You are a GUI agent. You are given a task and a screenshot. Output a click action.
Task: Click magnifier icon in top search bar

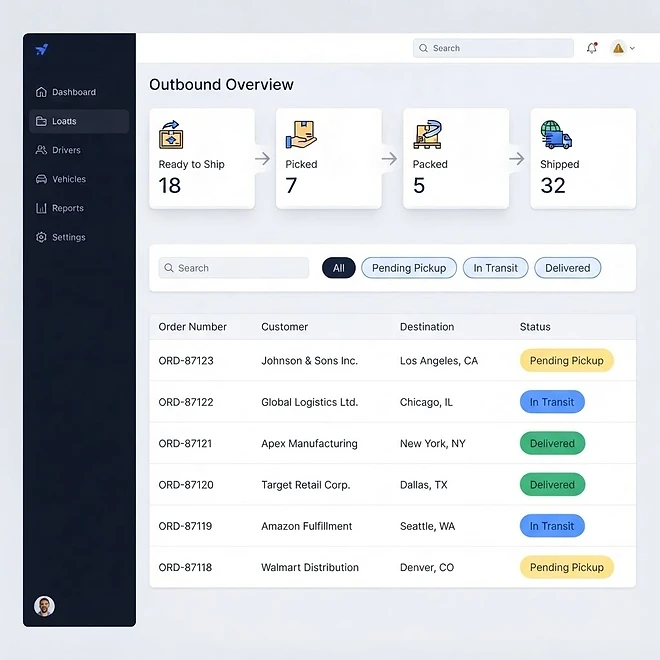[423, 48]
